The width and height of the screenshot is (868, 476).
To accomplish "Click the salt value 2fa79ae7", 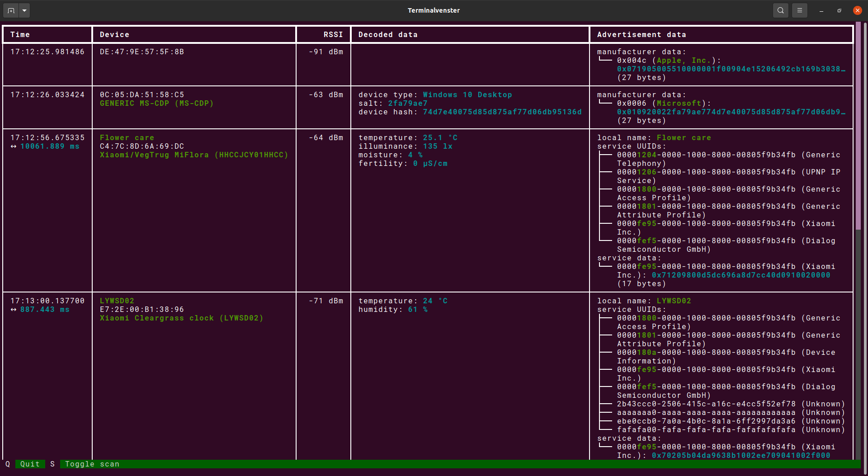I will tap(408, 104).
